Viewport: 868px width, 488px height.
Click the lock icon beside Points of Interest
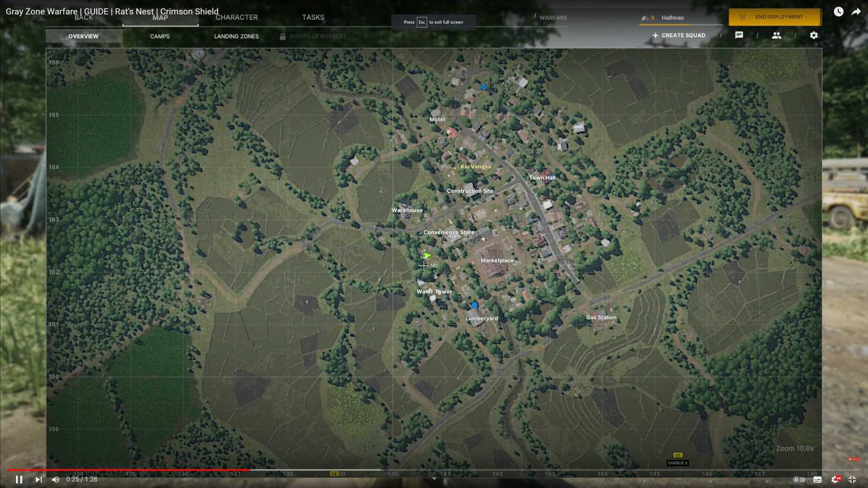[282, 36]
